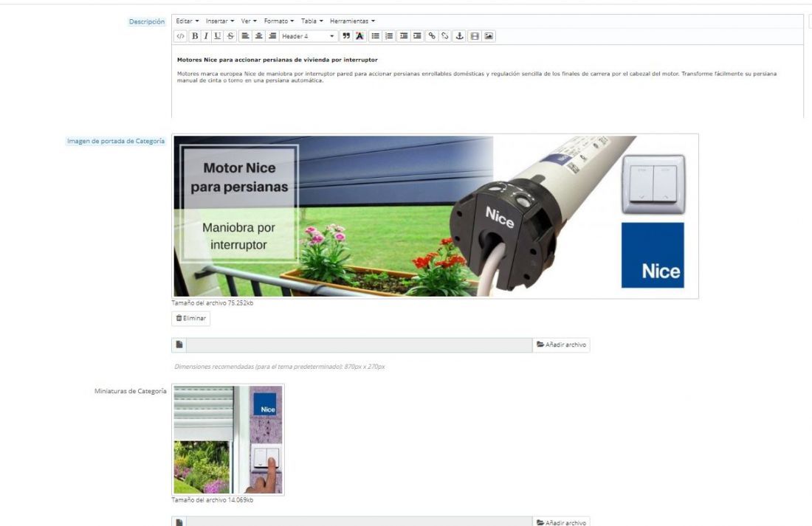This screenshot has height=526, width=812.
Task: Insert a bulleted list
Action: (x=376, y=36)
